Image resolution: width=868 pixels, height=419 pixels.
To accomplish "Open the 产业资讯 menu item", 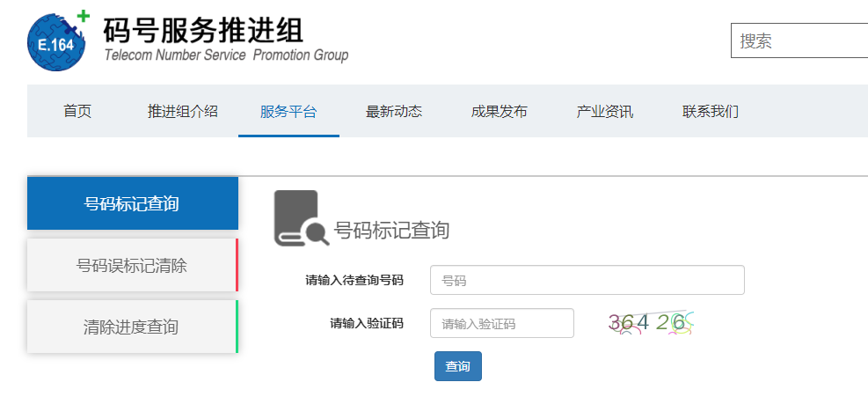I will click(x=604, y=112).
